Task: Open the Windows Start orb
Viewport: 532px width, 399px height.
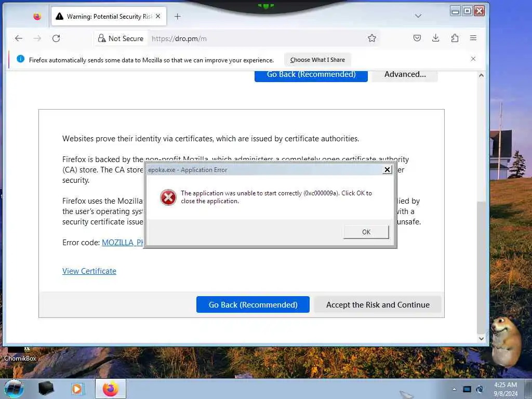Action: tap(14, 389)
